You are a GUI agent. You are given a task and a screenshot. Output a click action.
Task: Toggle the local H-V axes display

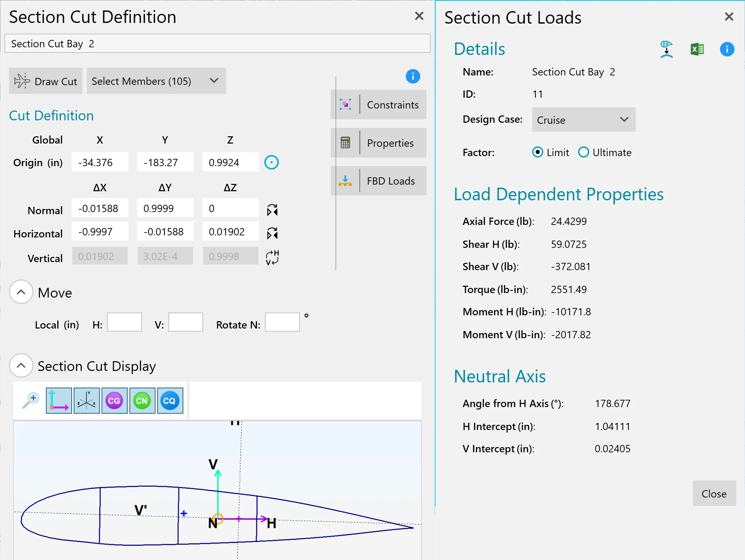(x=59, y=400)
